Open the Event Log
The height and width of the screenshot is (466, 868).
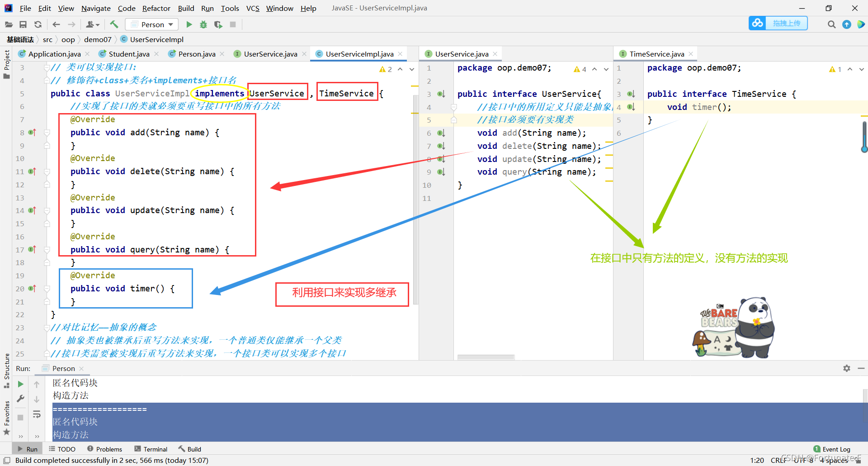click(832, 449)
